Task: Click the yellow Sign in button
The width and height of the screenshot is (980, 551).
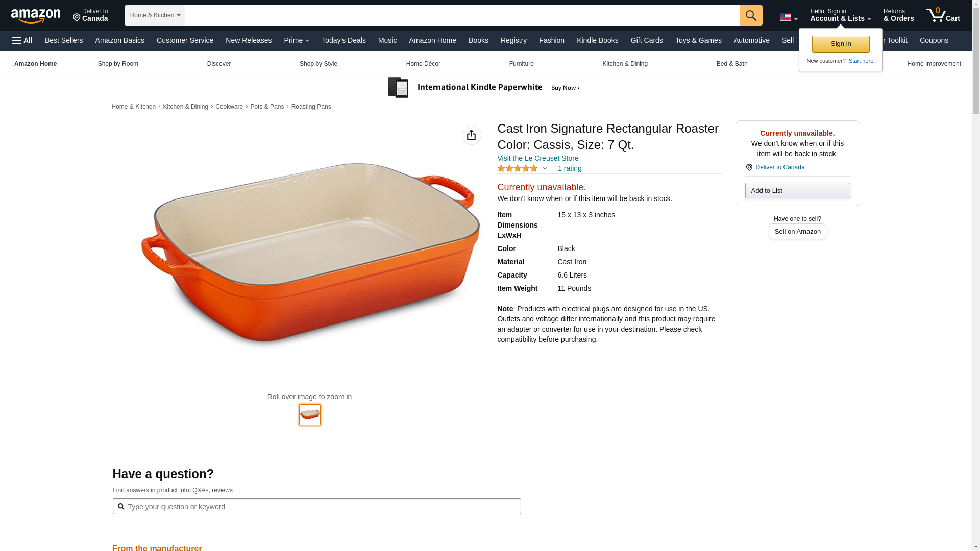Action: pos(841,44)
